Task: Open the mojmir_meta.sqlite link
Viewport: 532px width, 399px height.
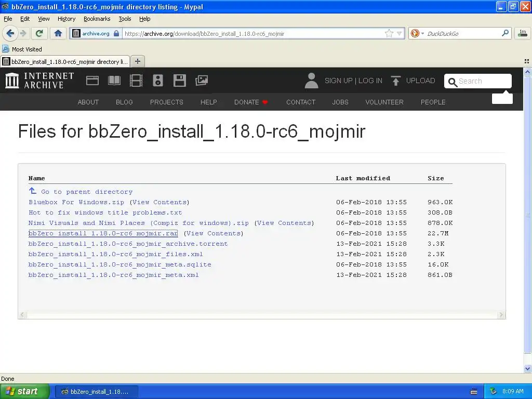Action: point(120,264)
